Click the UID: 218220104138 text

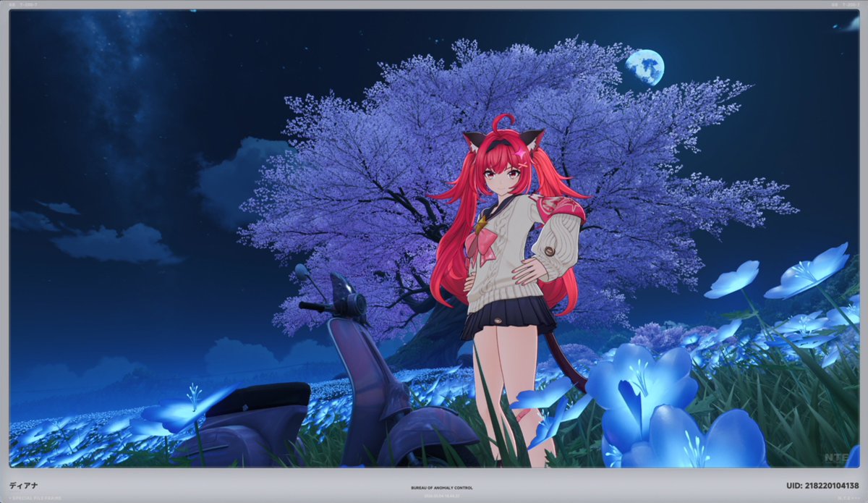click(x=822, y=486)
